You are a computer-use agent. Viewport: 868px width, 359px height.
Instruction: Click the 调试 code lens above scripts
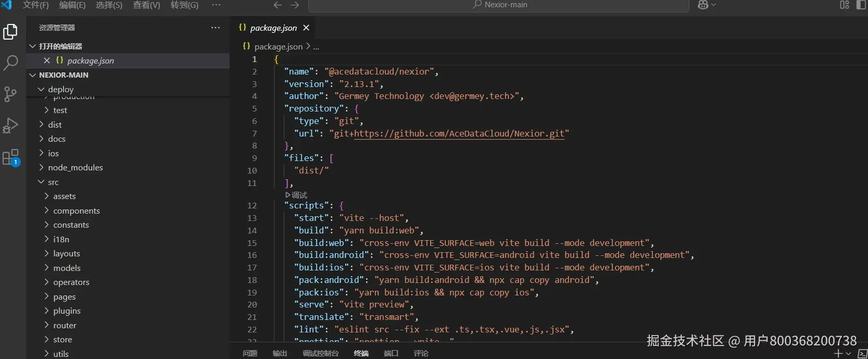pyautogui.click(x=296, y=195)
